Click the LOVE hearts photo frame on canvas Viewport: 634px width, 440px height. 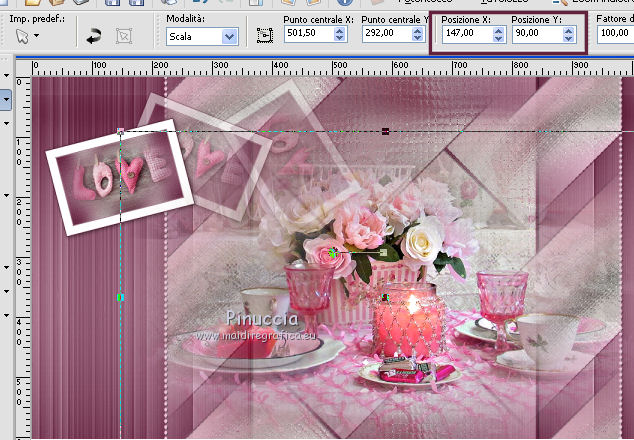(120, 177)
